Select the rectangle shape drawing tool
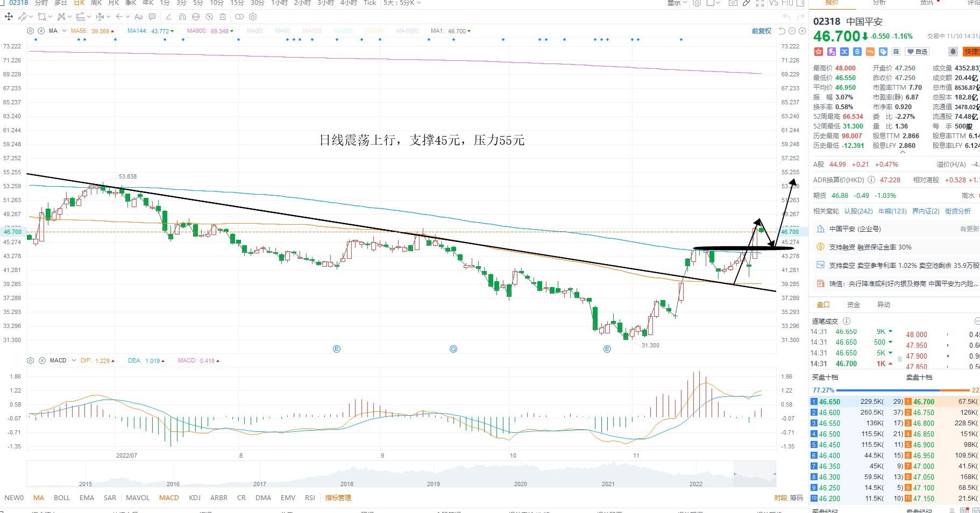Viewport: 980px width, 513px height. coord(41,17)
